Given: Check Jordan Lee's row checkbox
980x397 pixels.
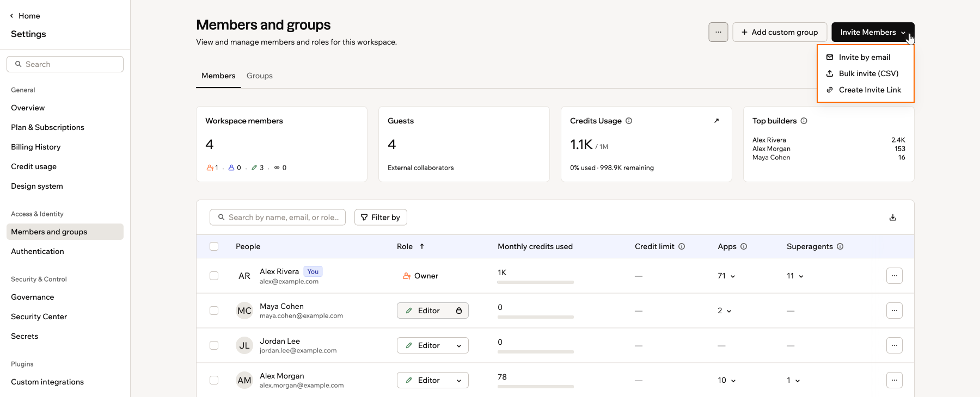Looking at the screenshot, I should (214, 345).
